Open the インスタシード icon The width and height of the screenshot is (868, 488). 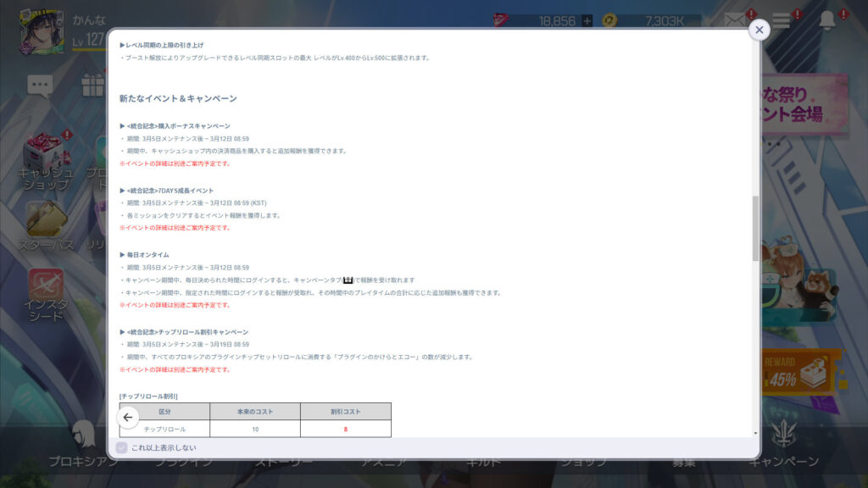click(x=46, y=295)
